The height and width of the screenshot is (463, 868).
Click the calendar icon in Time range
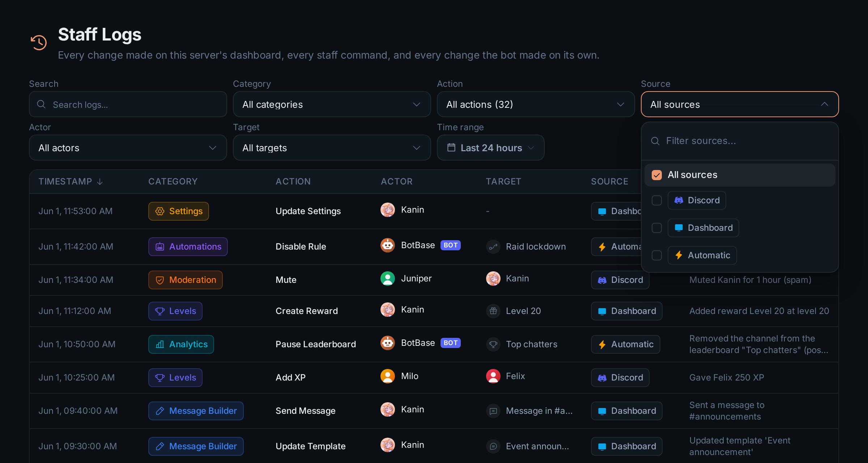pos(451,148)
